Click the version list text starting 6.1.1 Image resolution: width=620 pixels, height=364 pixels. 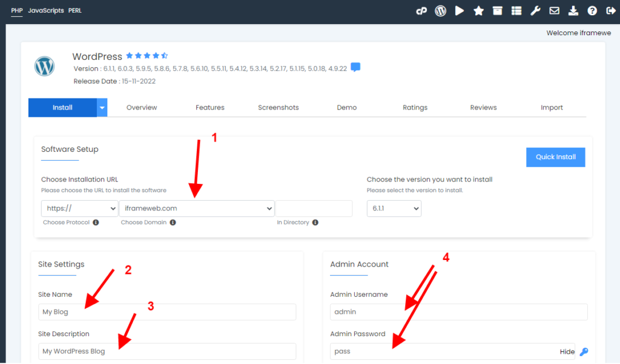(x=225, y=69)
